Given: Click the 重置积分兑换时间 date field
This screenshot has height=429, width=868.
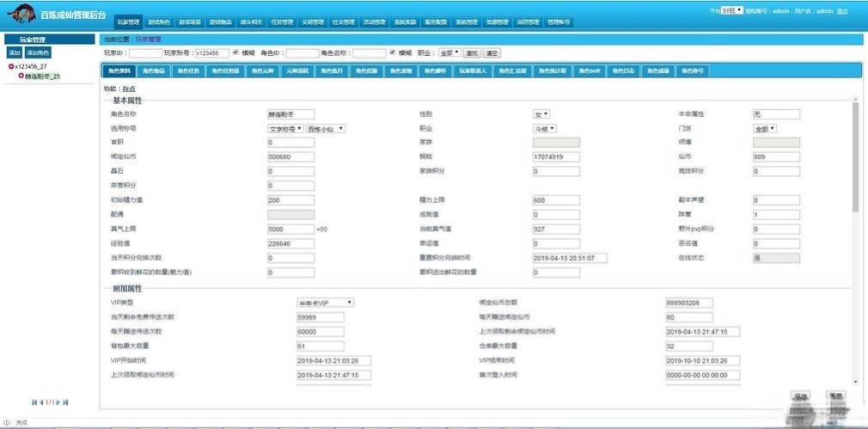Looking at the screenshot, I should point(570,258).
